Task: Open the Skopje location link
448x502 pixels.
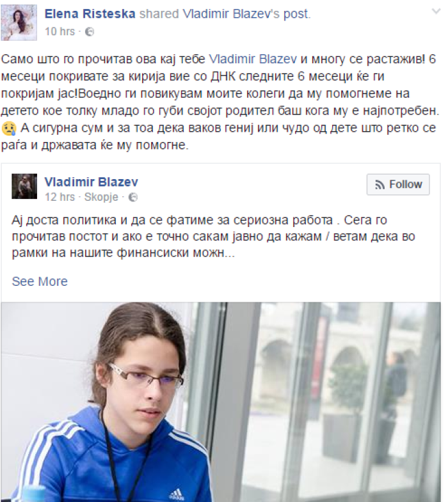Action: (x=101, y=197)
